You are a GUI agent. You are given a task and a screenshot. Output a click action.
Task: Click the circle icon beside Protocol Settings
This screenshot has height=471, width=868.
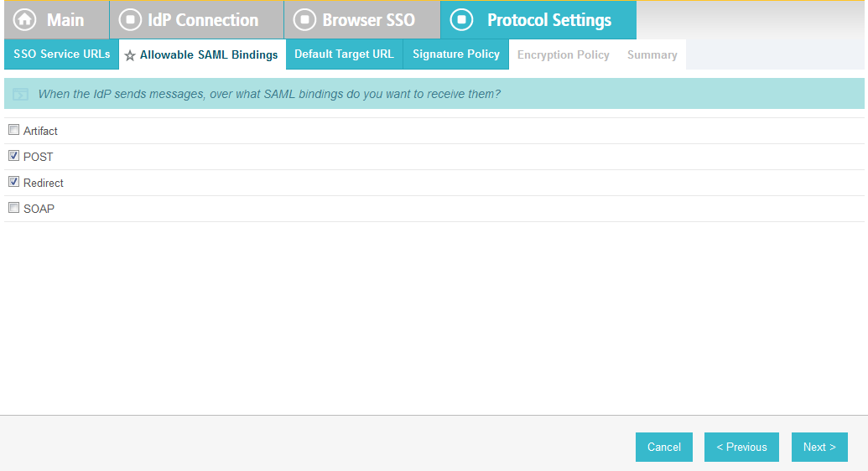462,20
